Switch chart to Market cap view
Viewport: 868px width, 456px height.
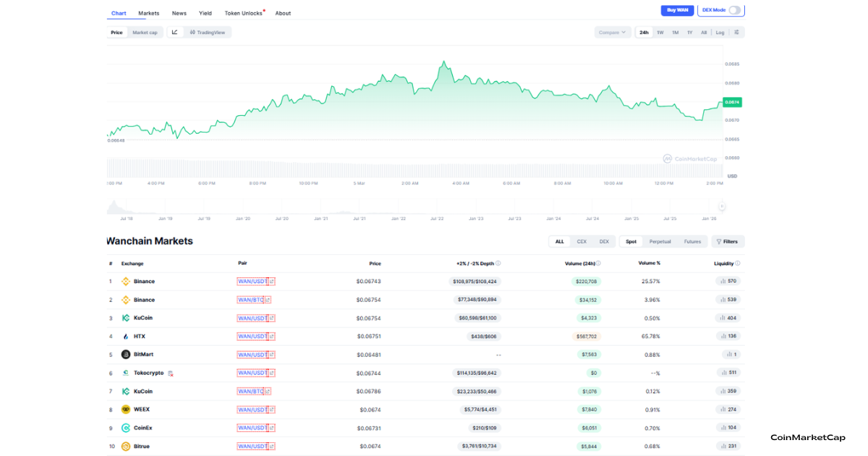(x=145, y=32)
